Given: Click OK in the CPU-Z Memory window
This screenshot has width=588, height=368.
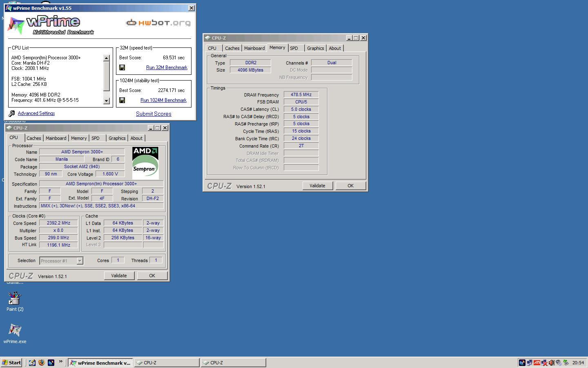Looking at the screenshot, I should [350, 186].
